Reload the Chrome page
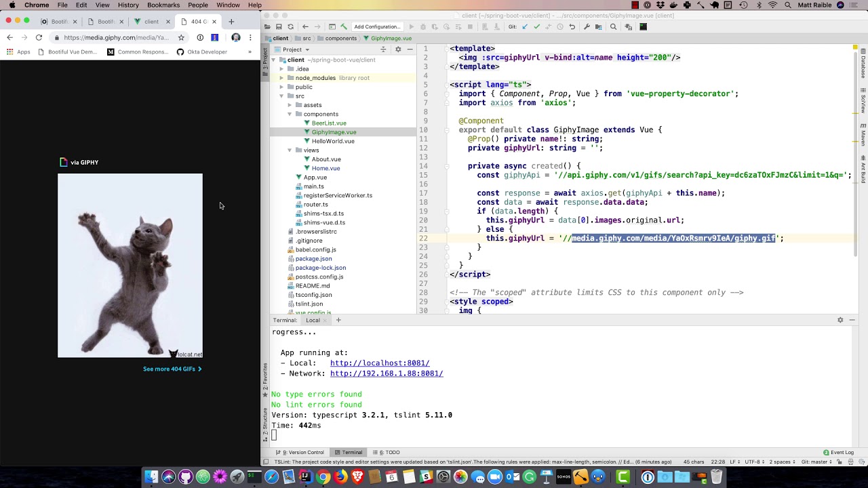Image resolution: width=868 pixels, height=488 pixels. [x=39, y=38]
